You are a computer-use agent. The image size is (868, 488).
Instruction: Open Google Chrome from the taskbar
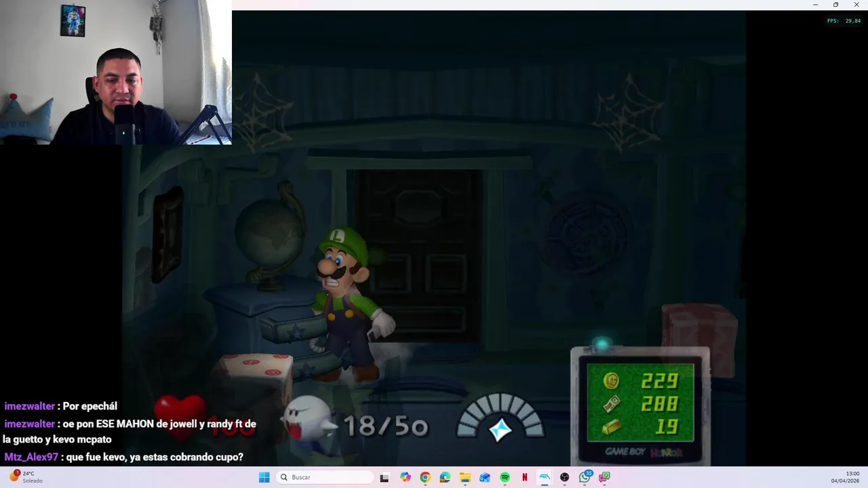425,477
